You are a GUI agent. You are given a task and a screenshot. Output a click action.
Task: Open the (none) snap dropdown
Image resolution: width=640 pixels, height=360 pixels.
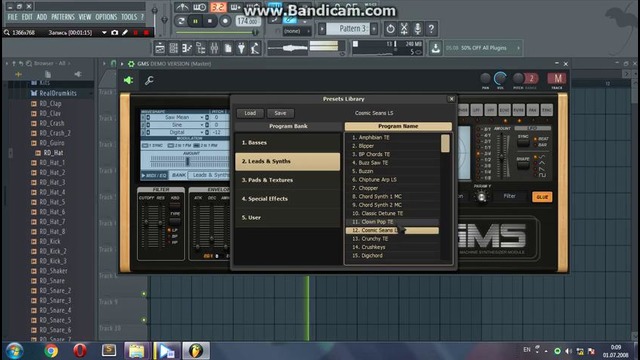pyautogui.click(x=297, y=31)
